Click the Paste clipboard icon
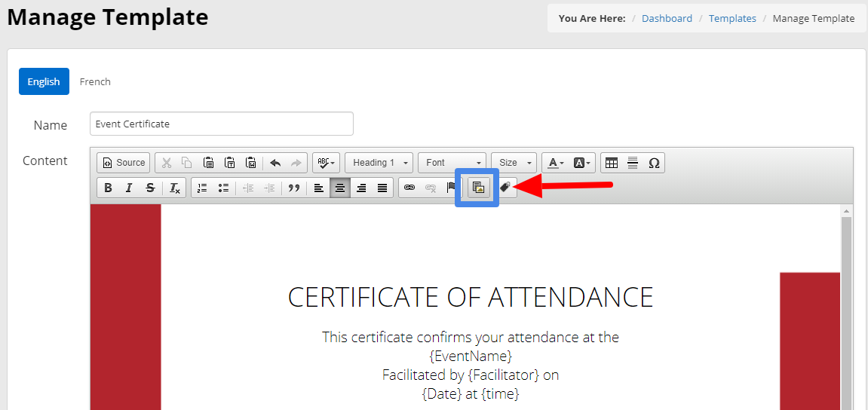This screenshot has width=868, height=410. click(209, 163)
